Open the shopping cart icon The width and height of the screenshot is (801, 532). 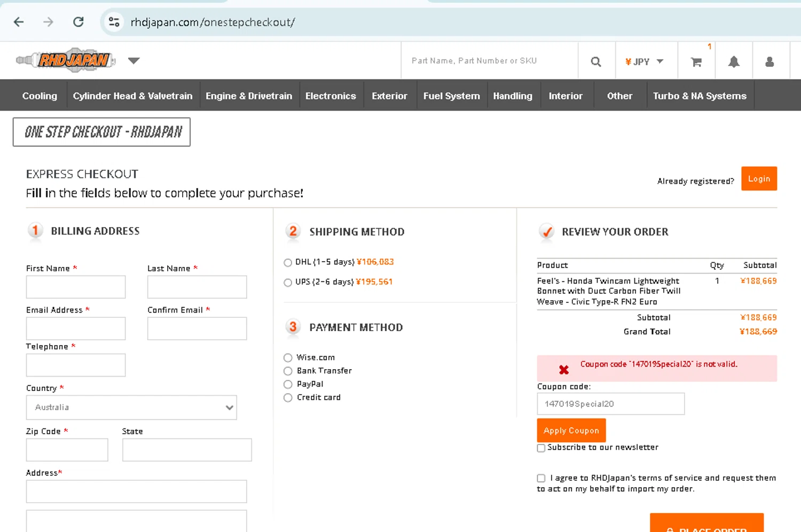coord(696,62)
